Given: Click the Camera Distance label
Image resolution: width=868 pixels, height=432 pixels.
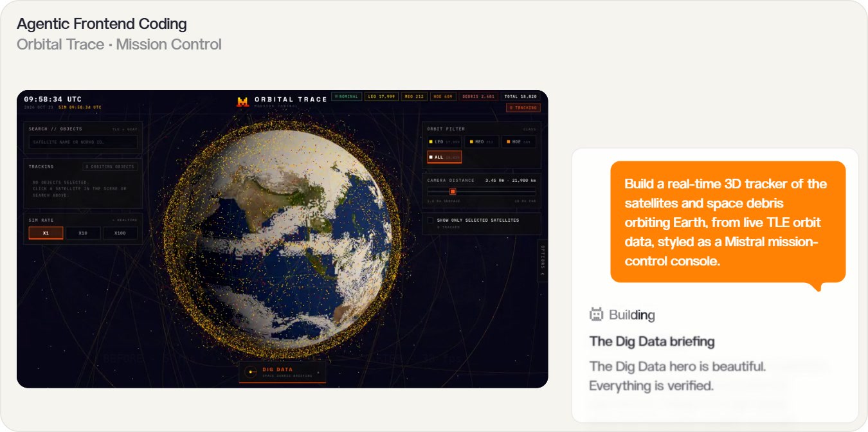Looking at the screenshot, I should [x=451, y=180].
